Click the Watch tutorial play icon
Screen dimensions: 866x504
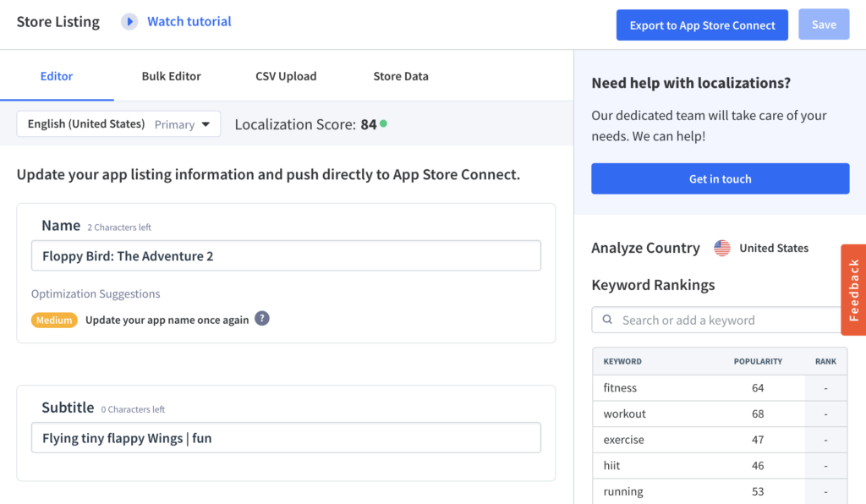129,21
